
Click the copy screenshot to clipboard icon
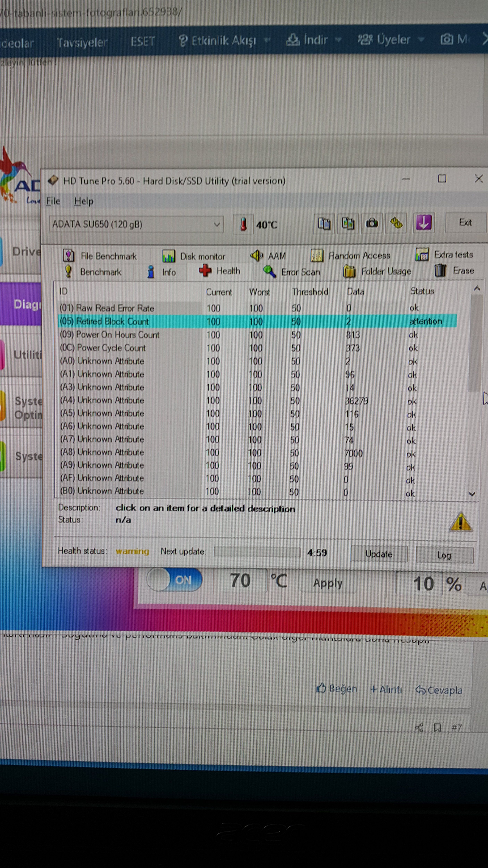(348, 223)
